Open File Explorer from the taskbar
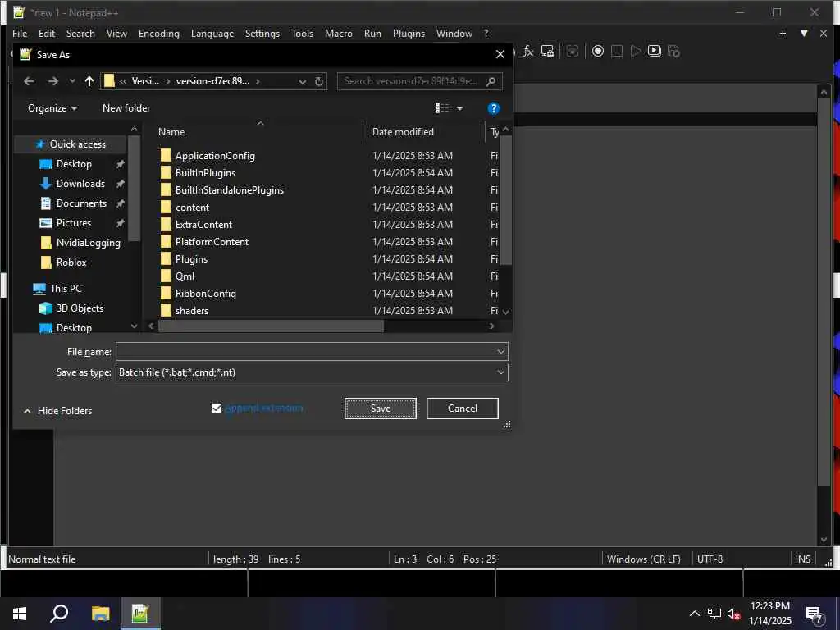 coord(100,614)
